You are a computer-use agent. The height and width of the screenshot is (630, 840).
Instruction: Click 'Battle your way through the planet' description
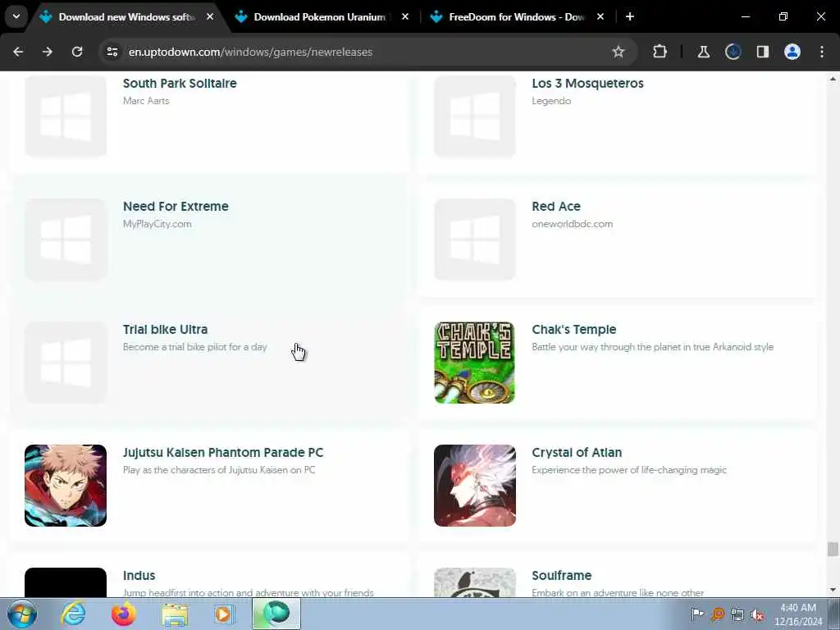tap(652, 347)
